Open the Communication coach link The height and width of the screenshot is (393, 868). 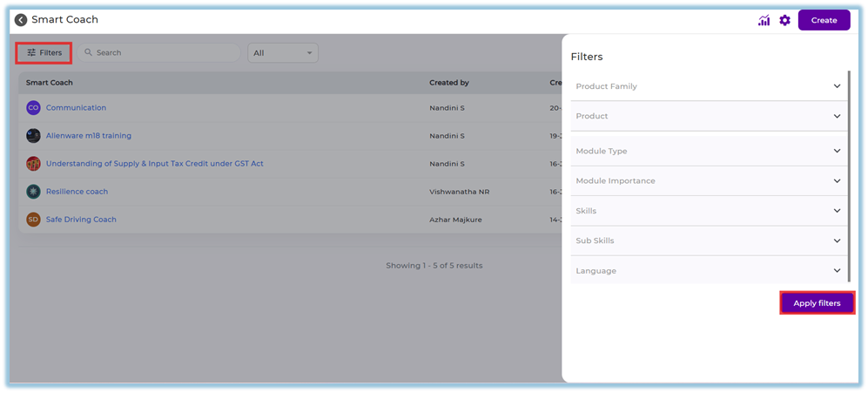[76, 108]
